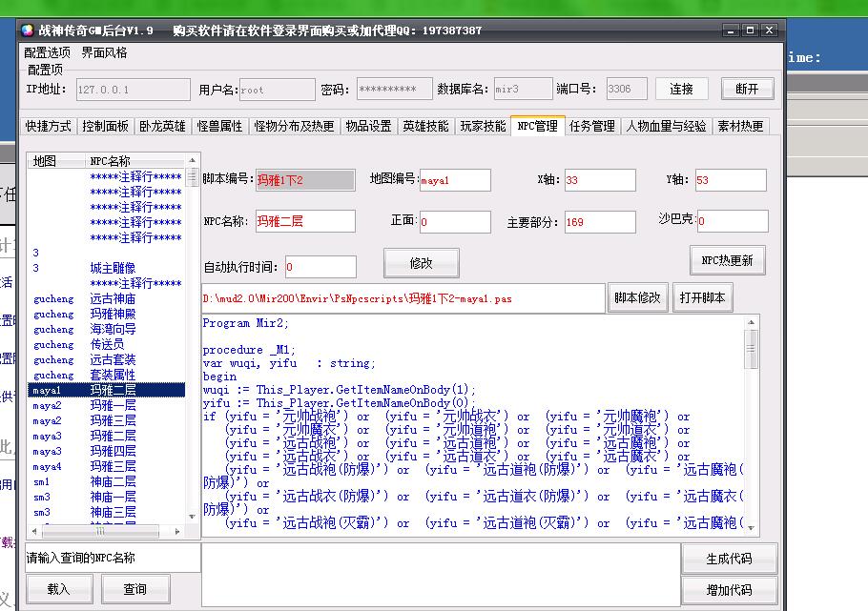Click the 打开脚本 button
The width and height of the screenshot is (868, 611).
coord(703,297)
